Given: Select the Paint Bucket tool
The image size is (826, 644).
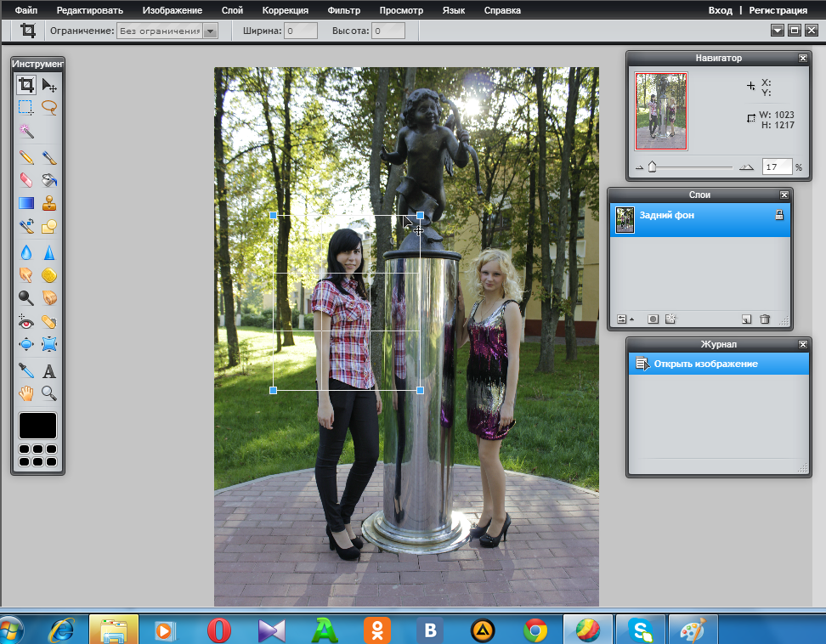Looking at the screenshot, I should point(49,180).
